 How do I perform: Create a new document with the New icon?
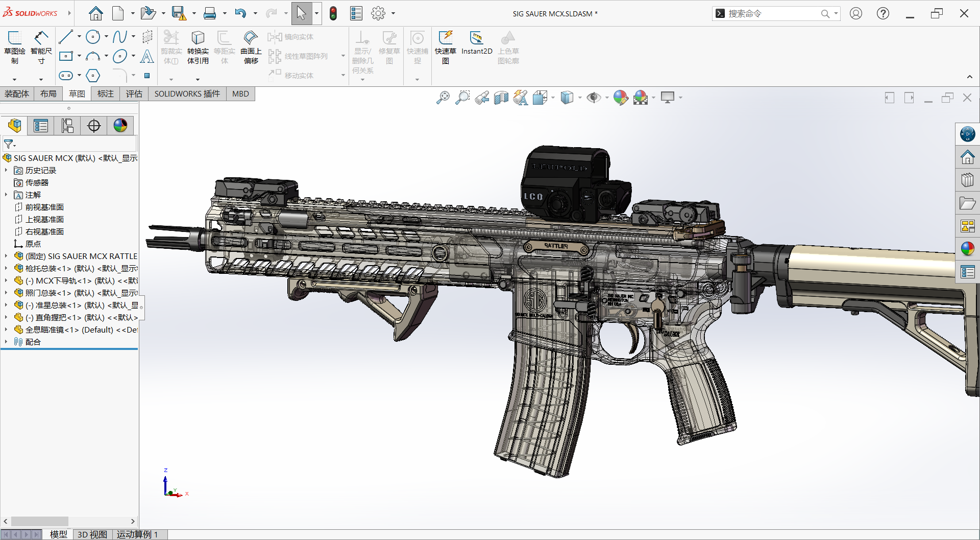coord(118,13)
